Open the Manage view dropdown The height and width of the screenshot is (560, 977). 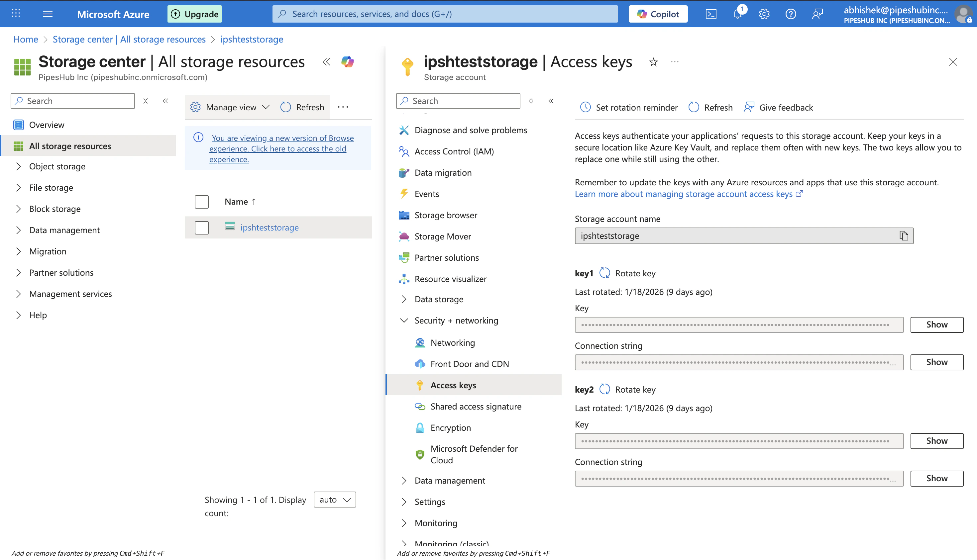pos(230,107)
